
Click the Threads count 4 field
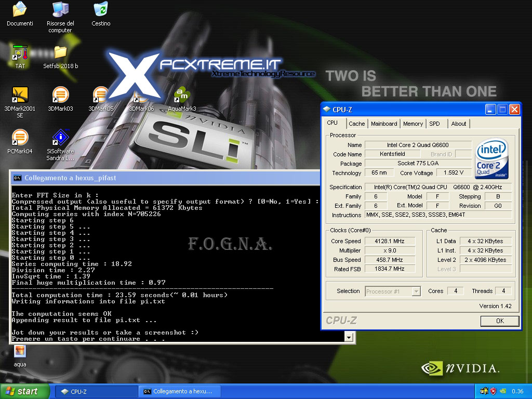(503, 291)
